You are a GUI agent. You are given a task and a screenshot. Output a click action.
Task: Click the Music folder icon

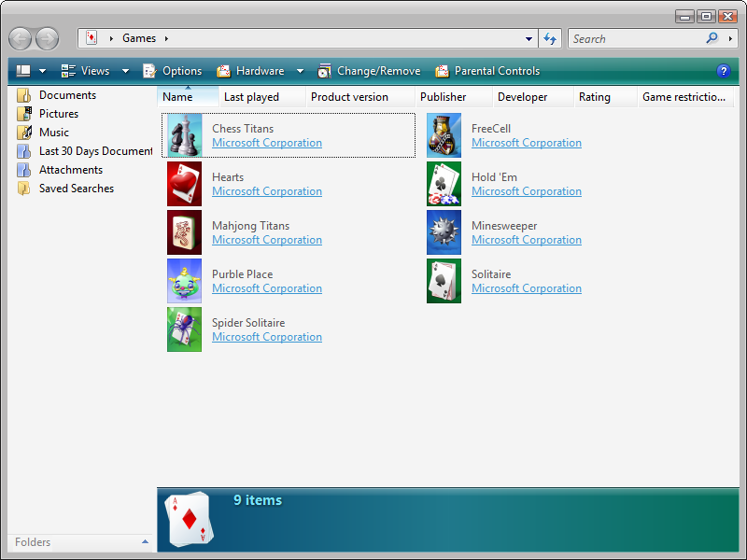[x=24, y=133]
